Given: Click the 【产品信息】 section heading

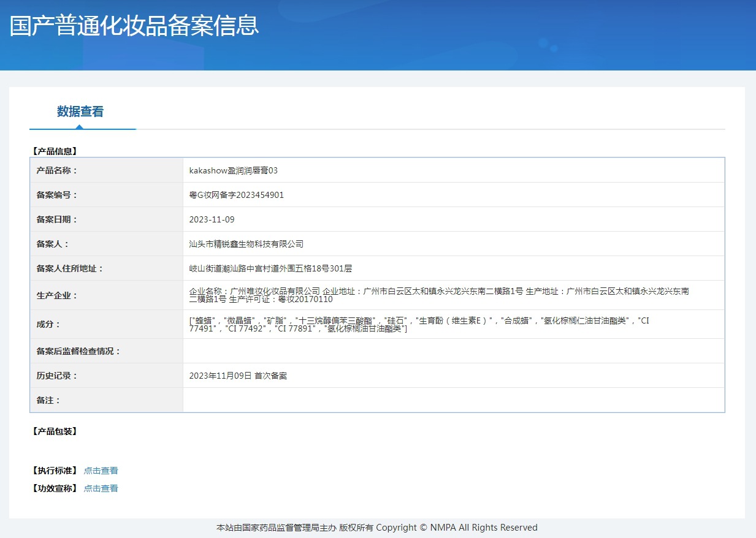Looking at the screenshot, I should [54, 151].
